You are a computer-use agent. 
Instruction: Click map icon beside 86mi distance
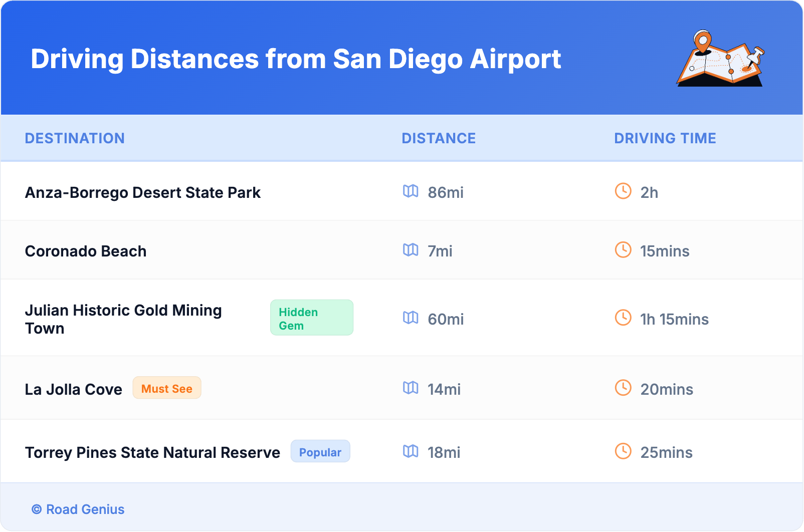point(411,191)
